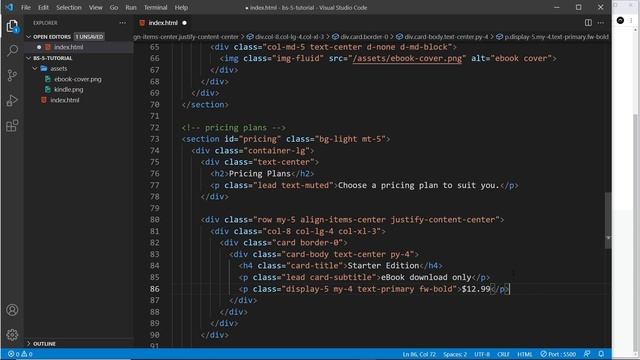Click the VS Code logo in title bar

pos(9,7)
